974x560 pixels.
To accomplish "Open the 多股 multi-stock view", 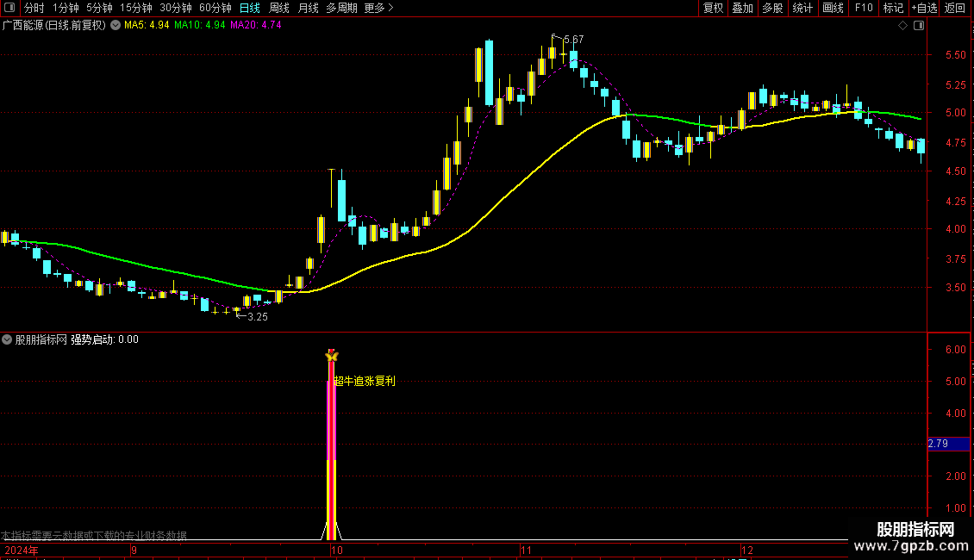I will [x=772, y=8].
